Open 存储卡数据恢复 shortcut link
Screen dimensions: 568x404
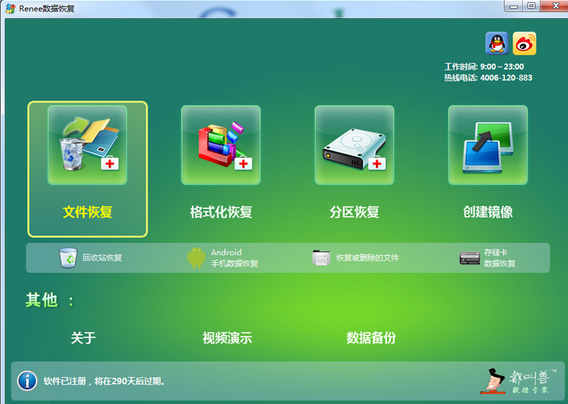(x=500, y=258)
